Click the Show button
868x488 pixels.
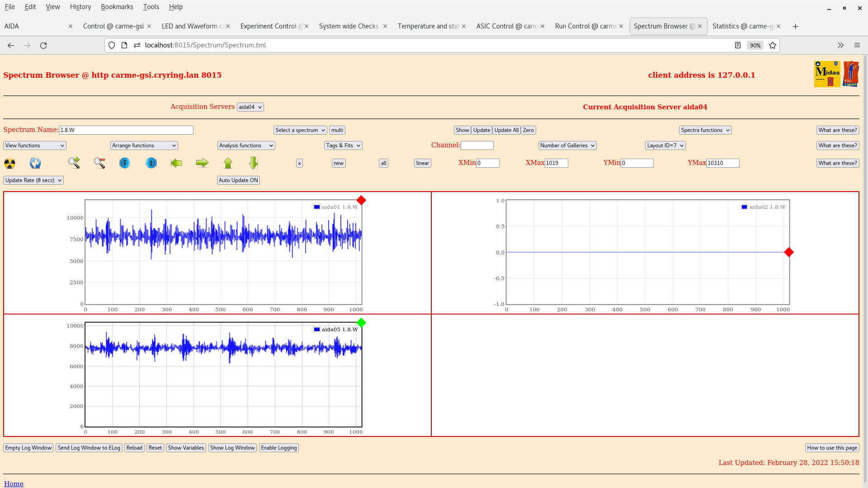(462, 130)
